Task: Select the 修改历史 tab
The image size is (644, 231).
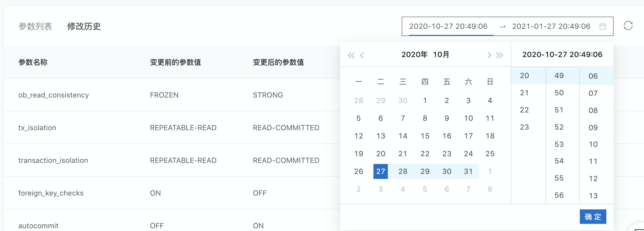Action: pyautogui.click(x=84, y=26)
